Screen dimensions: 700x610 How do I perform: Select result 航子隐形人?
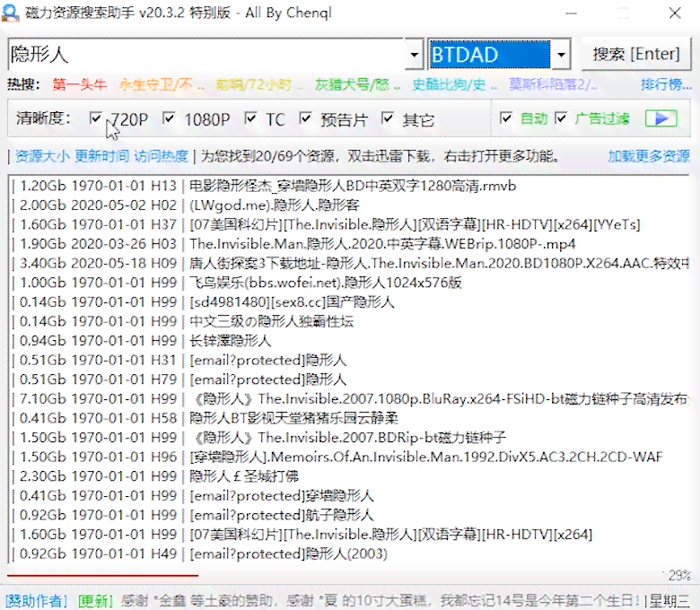pos(349,515)
